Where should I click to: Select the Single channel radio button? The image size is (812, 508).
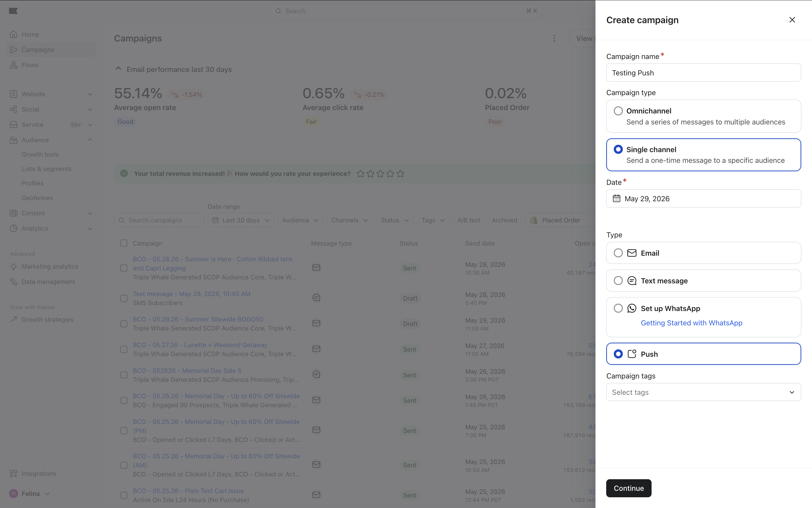pos(618,149)
